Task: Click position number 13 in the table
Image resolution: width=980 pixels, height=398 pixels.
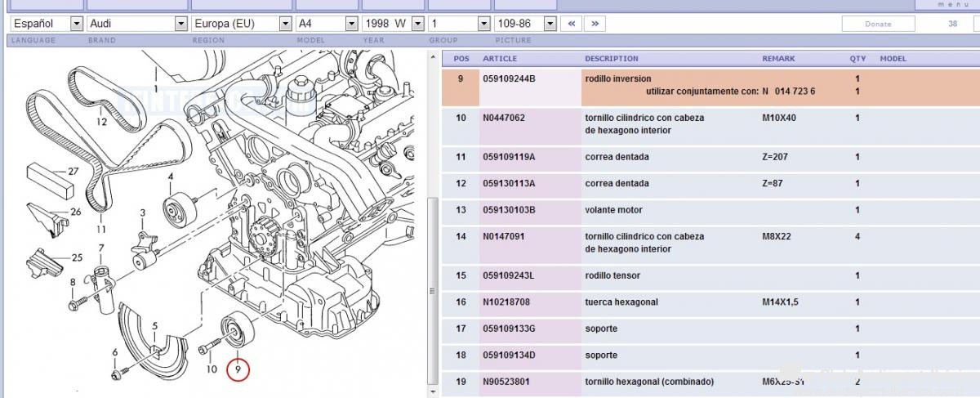Action: coord(461,210)
